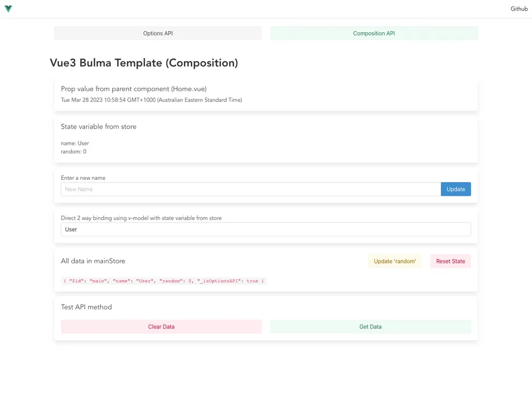
Task: Click the 'Test API method' heading
Action: click(x=86, y=307)
